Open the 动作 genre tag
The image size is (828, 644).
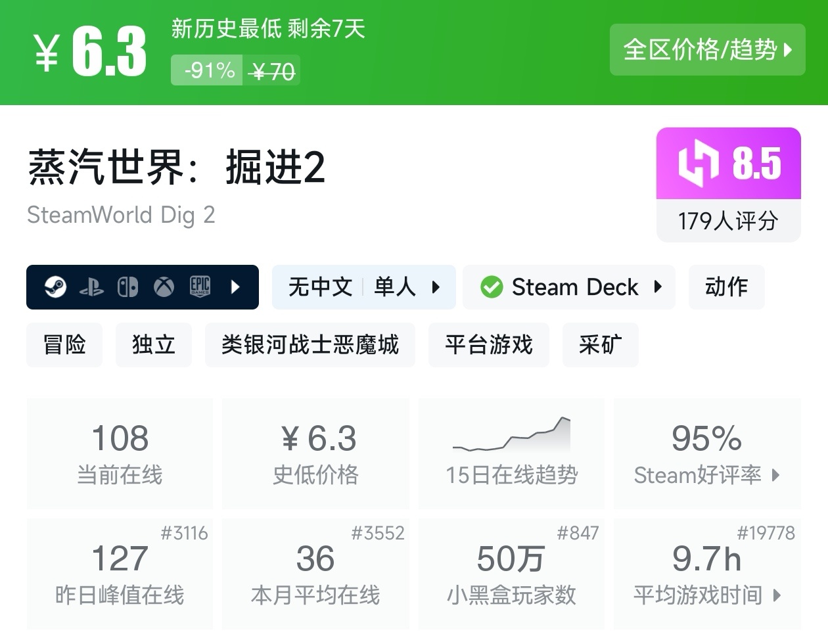726,287
